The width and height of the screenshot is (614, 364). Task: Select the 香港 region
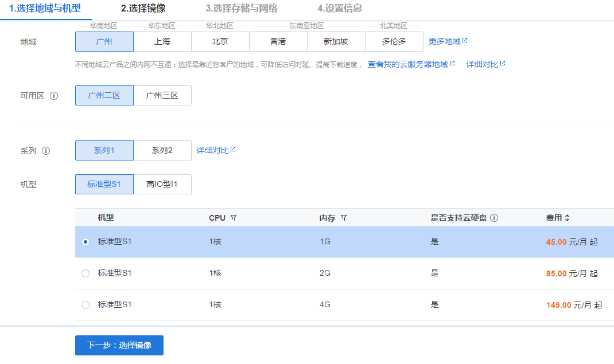(278, 41)
